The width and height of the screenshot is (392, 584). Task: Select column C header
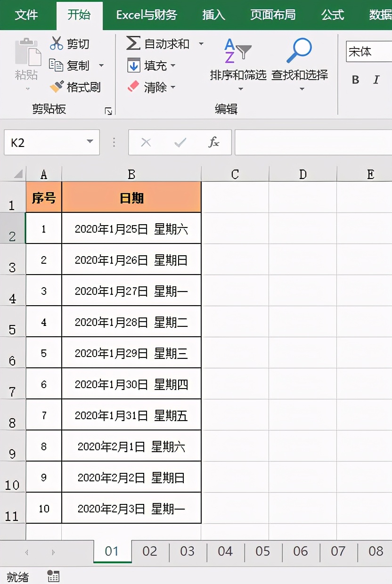(235, 174)
